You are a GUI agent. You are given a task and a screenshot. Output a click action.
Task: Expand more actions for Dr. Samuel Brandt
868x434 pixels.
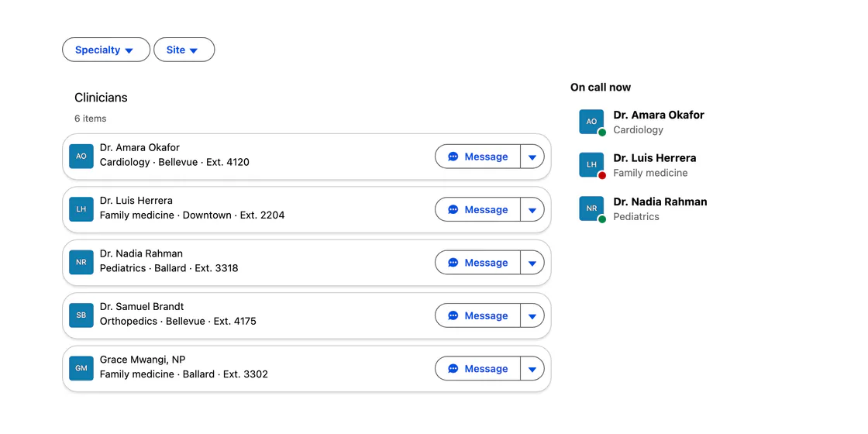pos(532,316)
